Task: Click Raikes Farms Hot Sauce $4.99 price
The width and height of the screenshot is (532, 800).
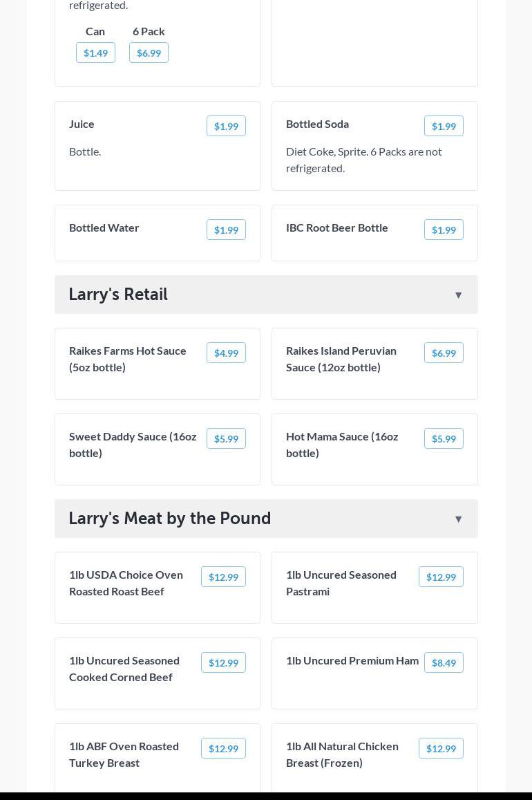Action: tap(226, 353)
